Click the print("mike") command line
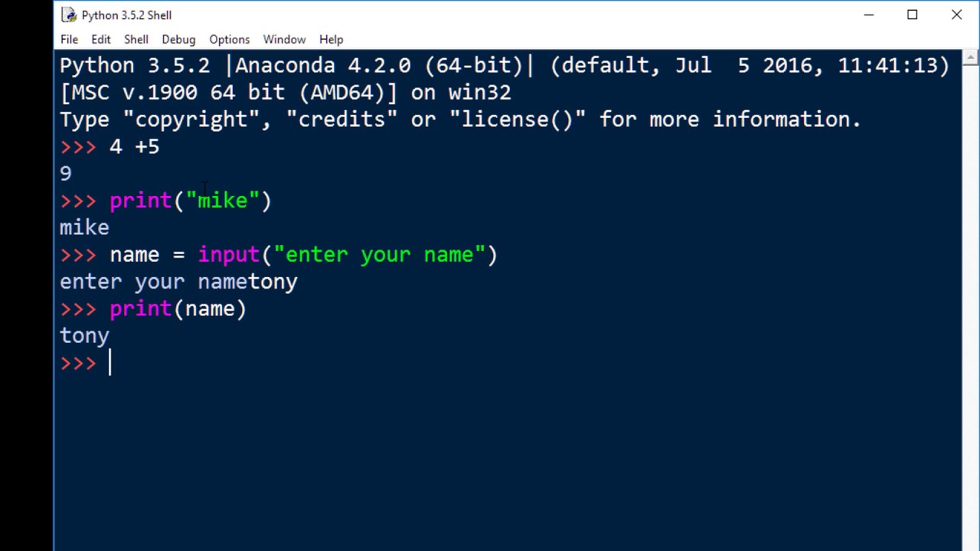This screenshot has width=980, height=551. [190, 201]
